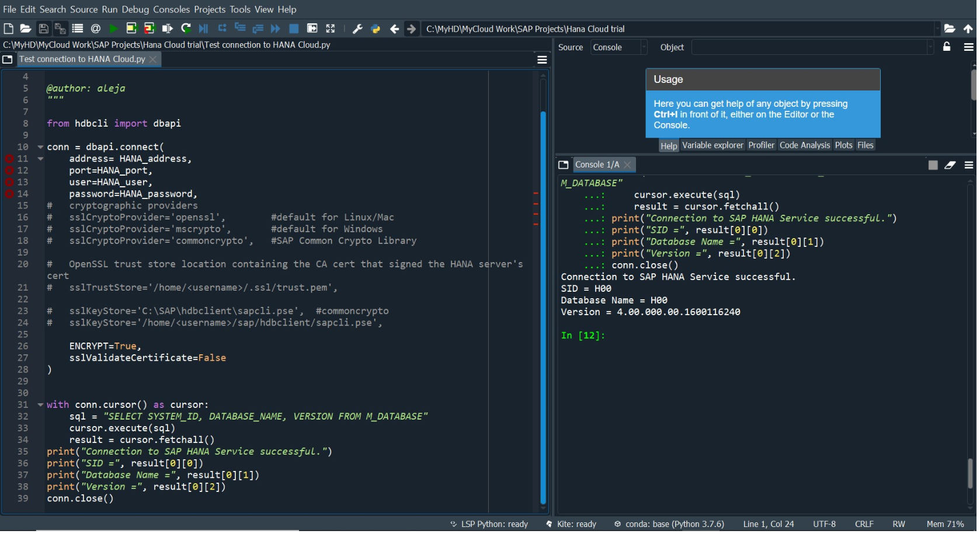The width and height of the screenshot is (980, 534).
Task: Maximize the current pane
Action: [312, 29]
